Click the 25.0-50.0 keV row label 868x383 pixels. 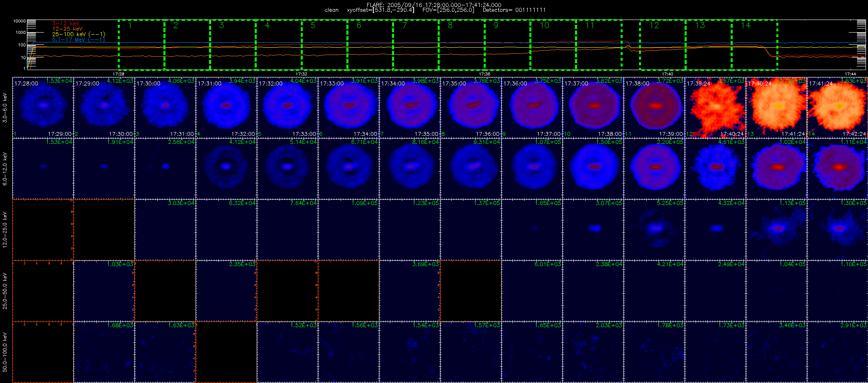point(5,291)
